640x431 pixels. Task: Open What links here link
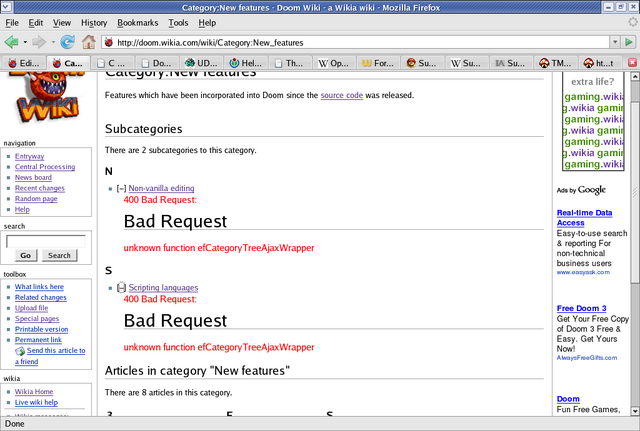tap(39, 287)
